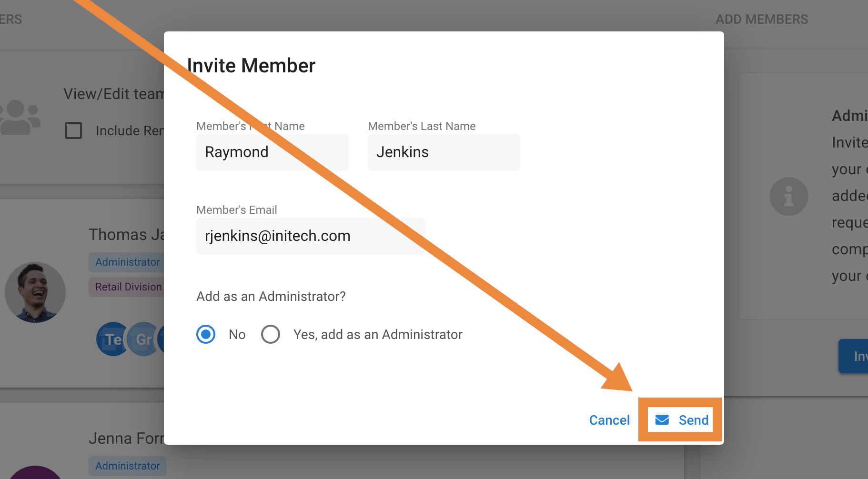Cancel the Invite Member dialog
The image size is (868, 479).
click(609, 420)
